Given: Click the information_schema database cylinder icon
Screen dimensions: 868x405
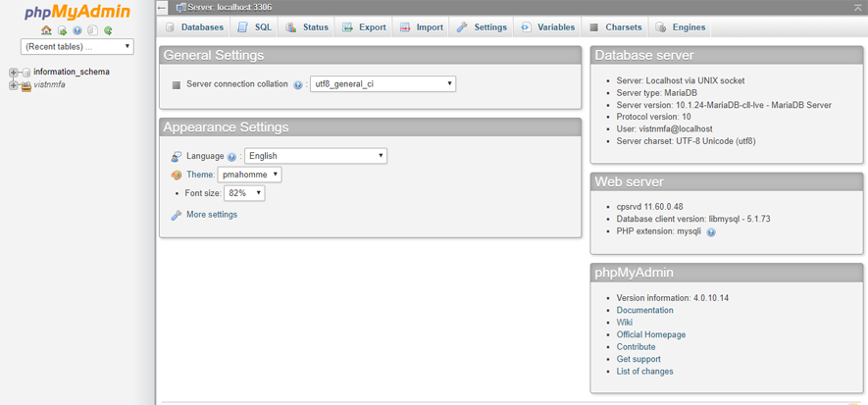Looking at the screenshot, I should click(x=26, y=73).
